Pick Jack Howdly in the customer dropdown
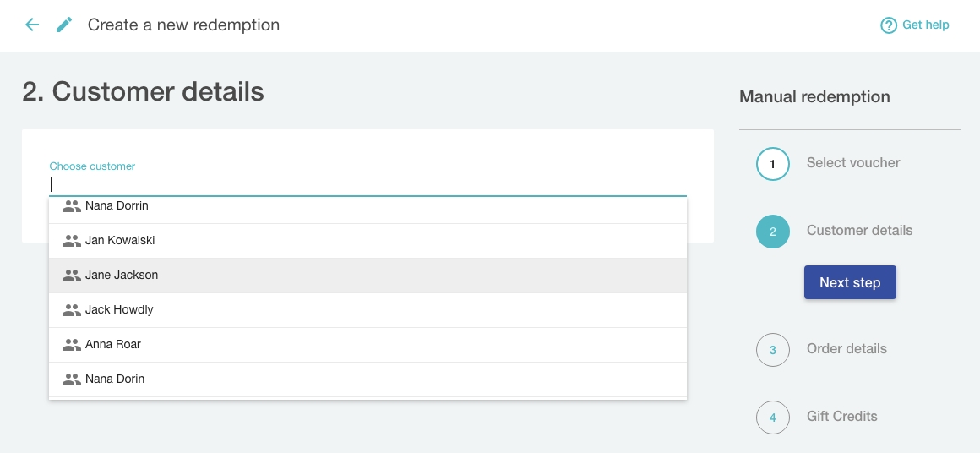This screenshot has width=980, height=453. pos(119,310)
